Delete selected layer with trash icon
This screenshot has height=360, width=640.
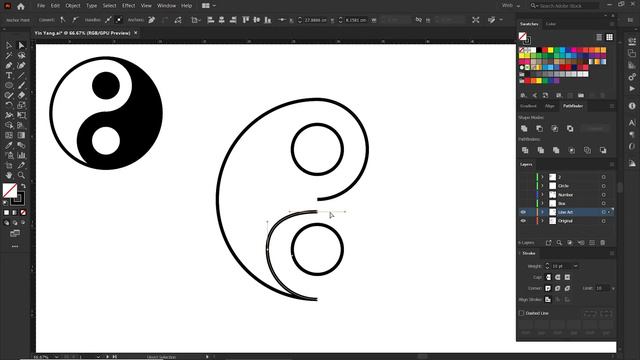(x=603, y=243)
